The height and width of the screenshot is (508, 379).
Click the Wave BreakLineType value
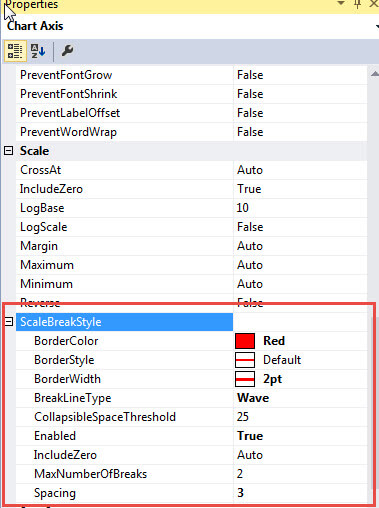pyautogui.click(x=253, y=398)
